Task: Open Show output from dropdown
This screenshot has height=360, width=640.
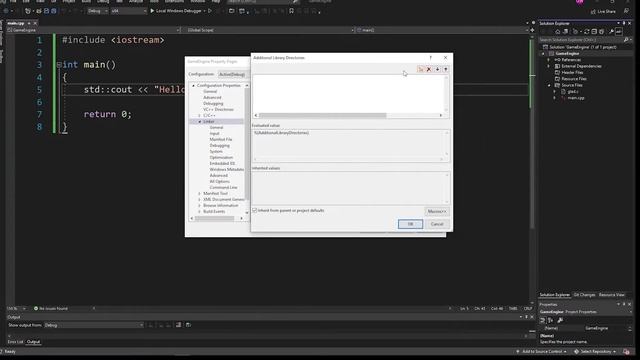Action: [93, 325]
